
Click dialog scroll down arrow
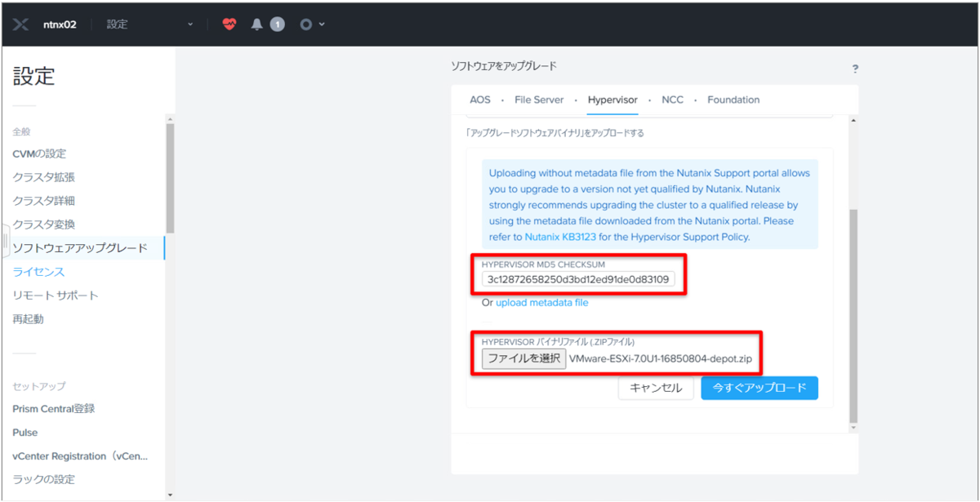[x=854, y=427]
